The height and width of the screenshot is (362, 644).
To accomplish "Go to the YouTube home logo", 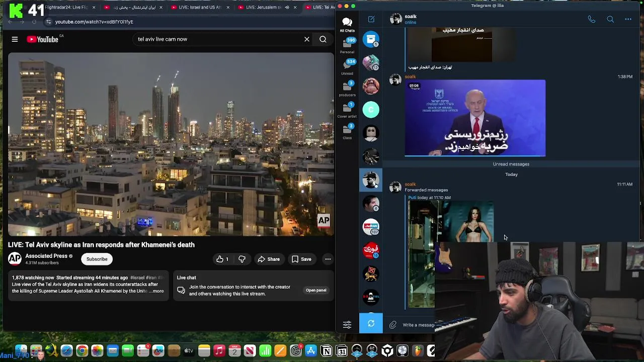I will click(x=43, y=39).
